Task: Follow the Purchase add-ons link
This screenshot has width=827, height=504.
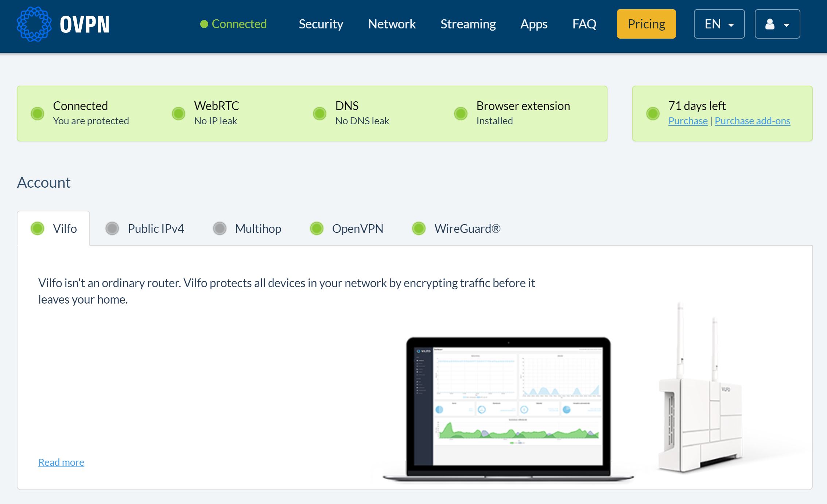Action: (x=752, y=121)
